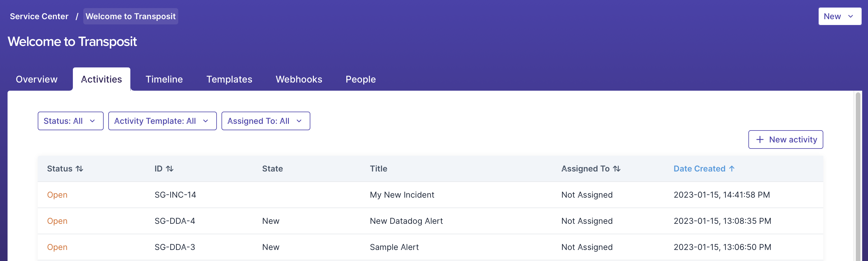Image resolution: width=868 pixels, height=261 pixels.
Task: Expand the New dropdown menu button
Action: coord(839,16)
